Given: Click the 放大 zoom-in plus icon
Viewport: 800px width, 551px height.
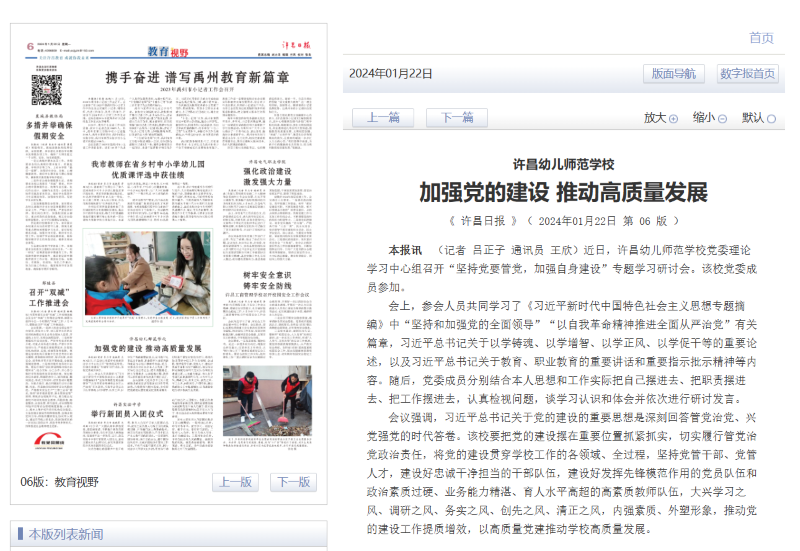Looking at the screenshot, I should pos(673,119).
